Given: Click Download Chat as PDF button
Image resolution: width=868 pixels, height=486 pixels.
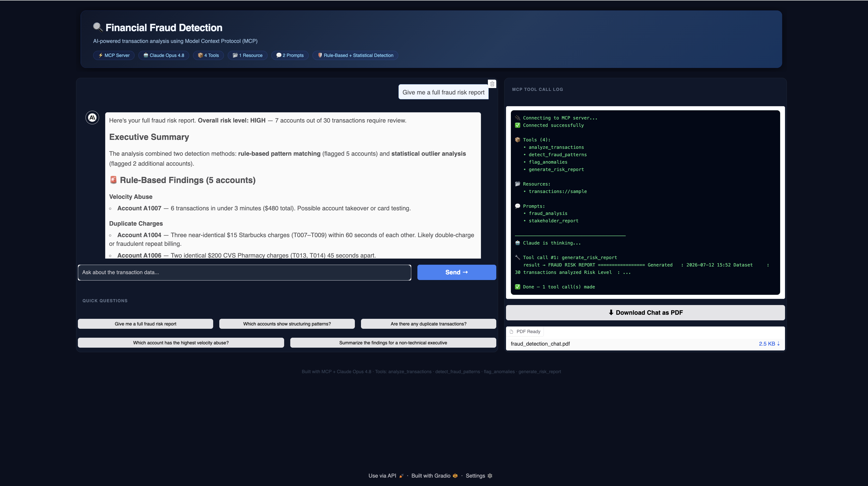Looking at the screenshot, I should tap(645, 312).
